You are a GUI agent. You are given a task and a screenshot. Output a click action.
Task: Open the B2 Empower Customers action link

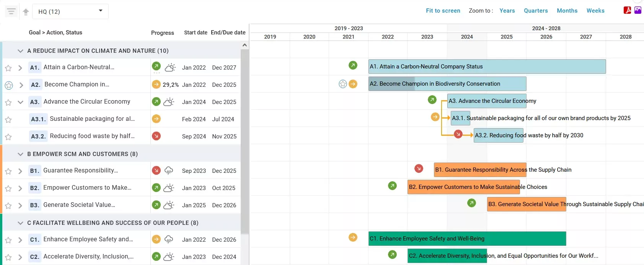point(87,188)
